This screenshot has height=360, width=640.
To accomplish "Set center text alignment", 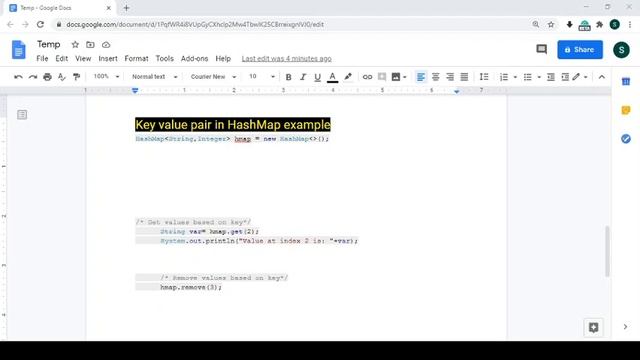I will [x=436, y=77].
